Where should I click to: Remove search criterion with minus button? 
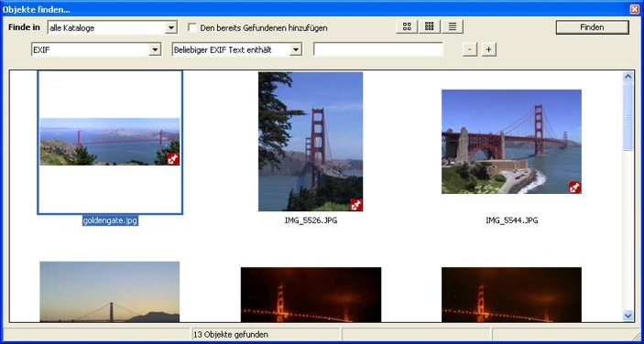click(x=470, y=49)
